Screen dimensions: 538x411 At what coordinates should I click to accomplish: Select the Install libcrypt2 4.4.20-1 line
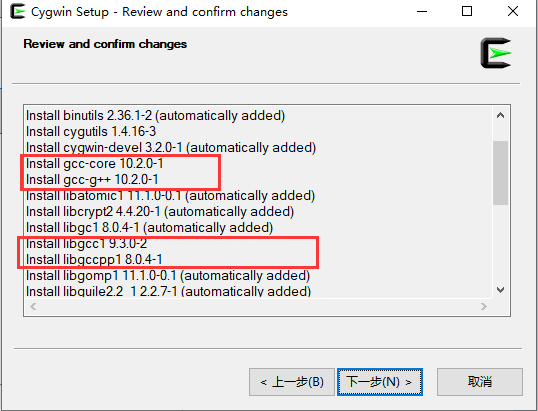point(160,212)
